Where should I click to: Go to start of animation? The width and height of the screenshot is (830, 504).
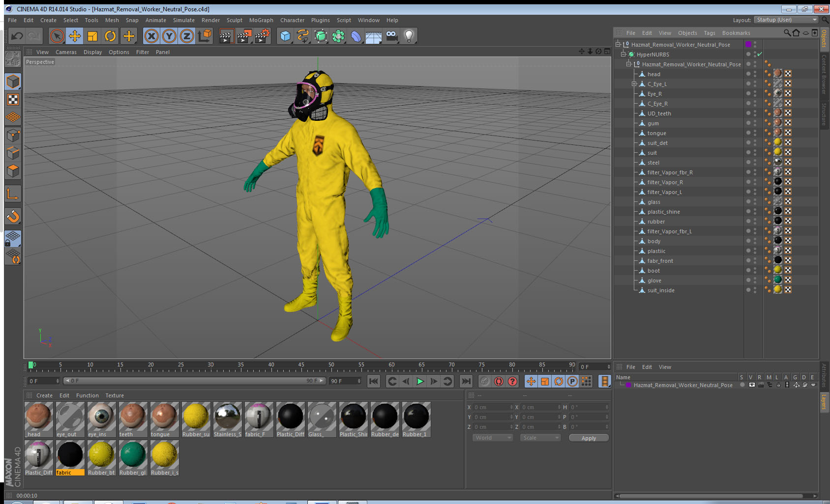point(374,381)
